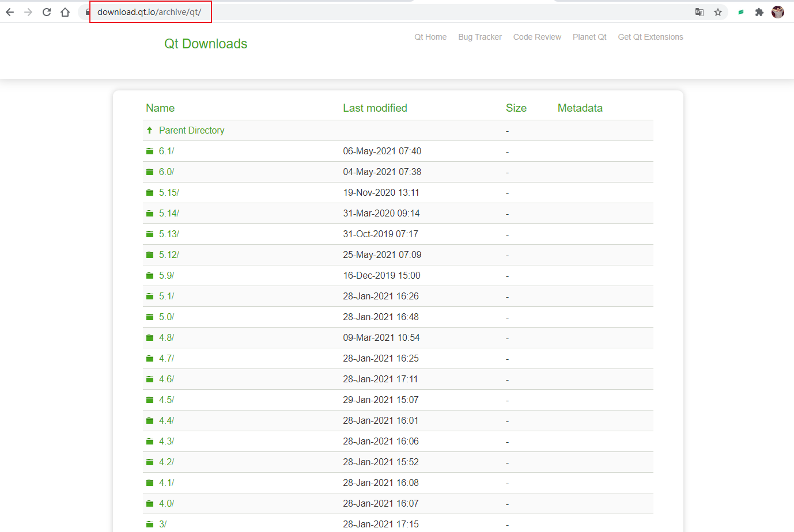Open the 5.15/ version directory

point(168,192)
